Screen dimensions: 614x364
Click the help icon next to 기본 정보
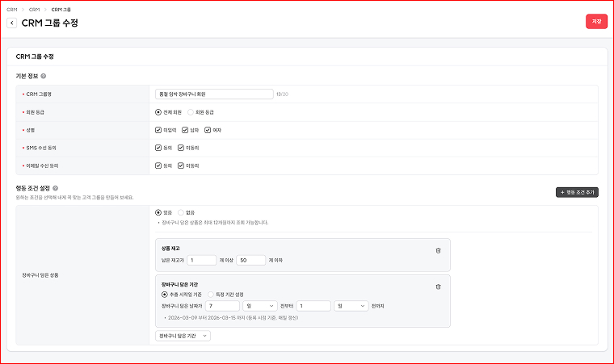(44, 76)
